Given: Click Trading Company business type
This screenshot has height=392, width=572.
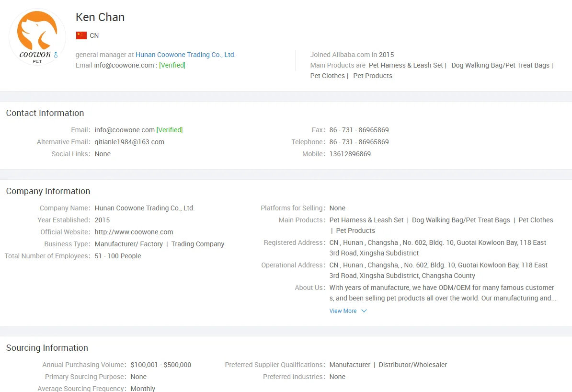Looking at the screenshot, I should (198, 244).
